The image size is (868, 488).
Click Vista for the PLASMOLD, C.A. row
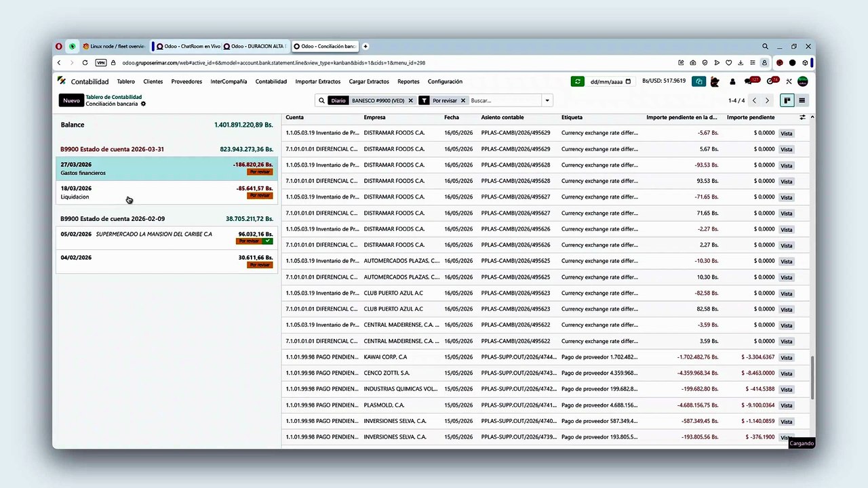(786, 405)
